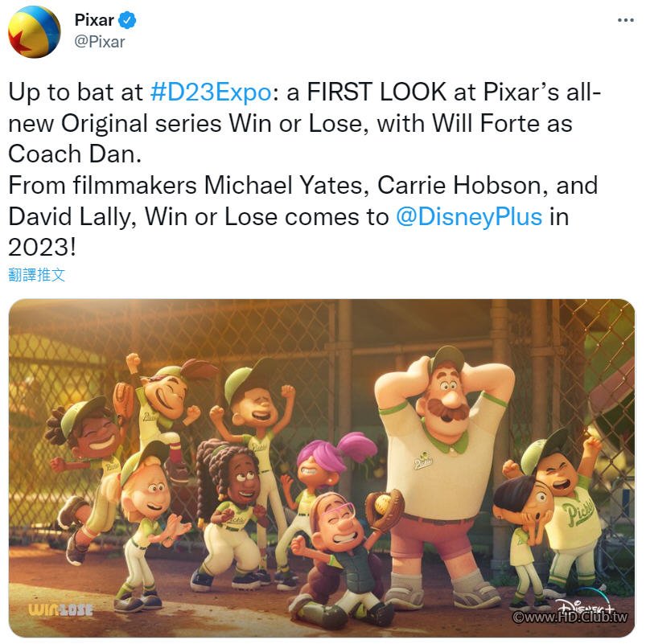Image resolution: width=646 pixels, height=644 pixels.
Task: Follow the #D23Expo hashtag link
Action: point(211,92)
